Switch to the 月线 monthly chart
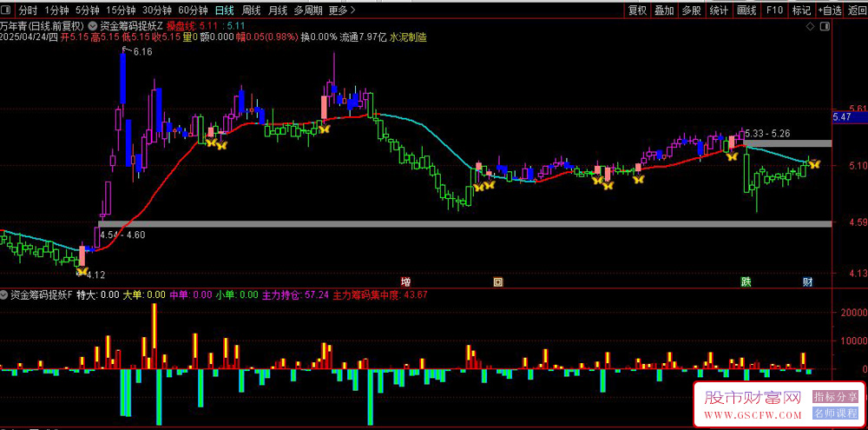This screenshot has height=430, width=868. 277,10
